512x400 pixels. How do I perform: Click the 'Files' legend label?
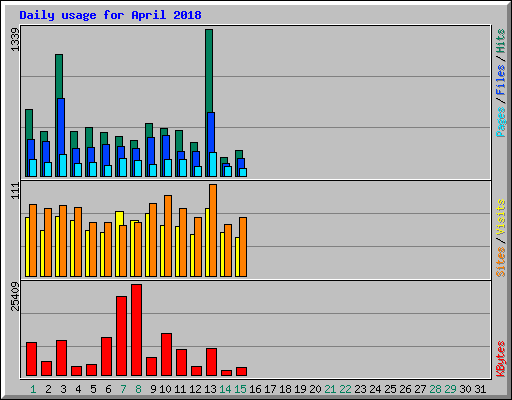tap(500, 80)
